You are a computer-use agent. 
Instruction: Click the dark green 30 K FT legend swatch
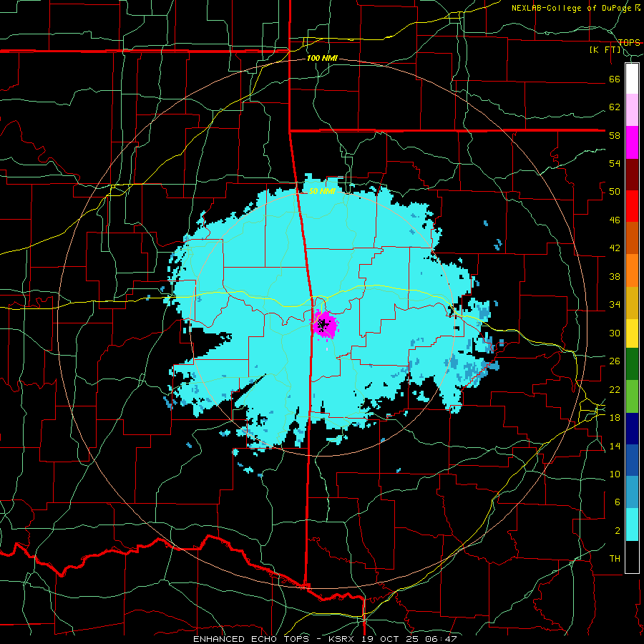(632, 364)
